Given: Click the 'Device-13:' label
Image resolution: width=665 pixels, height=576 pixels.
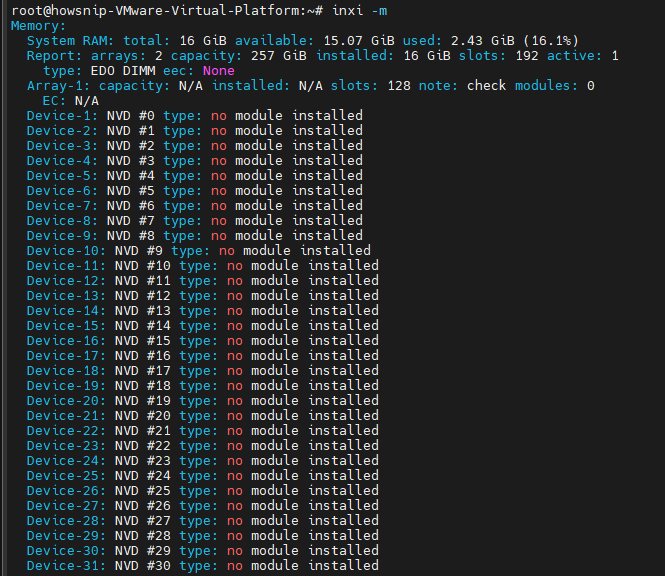Looking at the screenshot, I should pyautogui.click(x=67, y=296).
